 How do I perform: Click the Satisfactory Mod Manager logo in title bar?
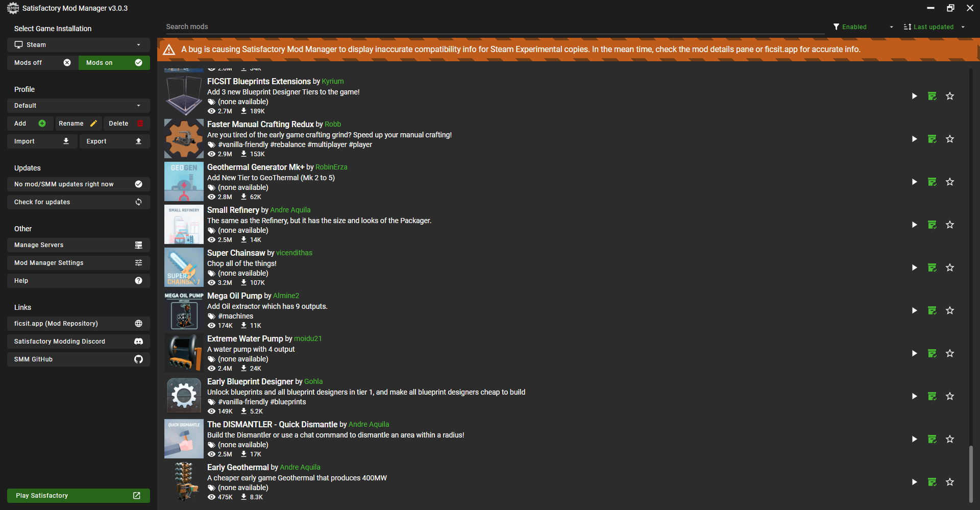pos(13,8)
